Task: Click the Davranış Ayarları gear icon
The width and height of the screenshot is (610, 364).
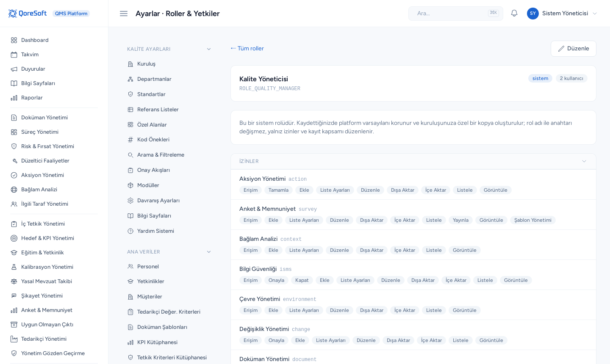Action: click(x=130, y=201)
